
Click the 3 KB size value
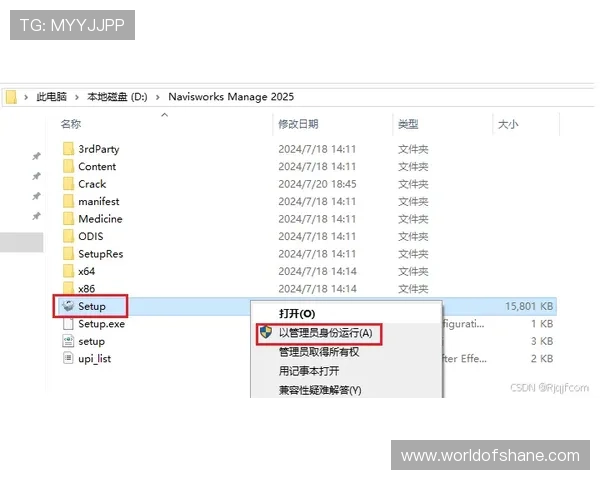tap(542, 341)
